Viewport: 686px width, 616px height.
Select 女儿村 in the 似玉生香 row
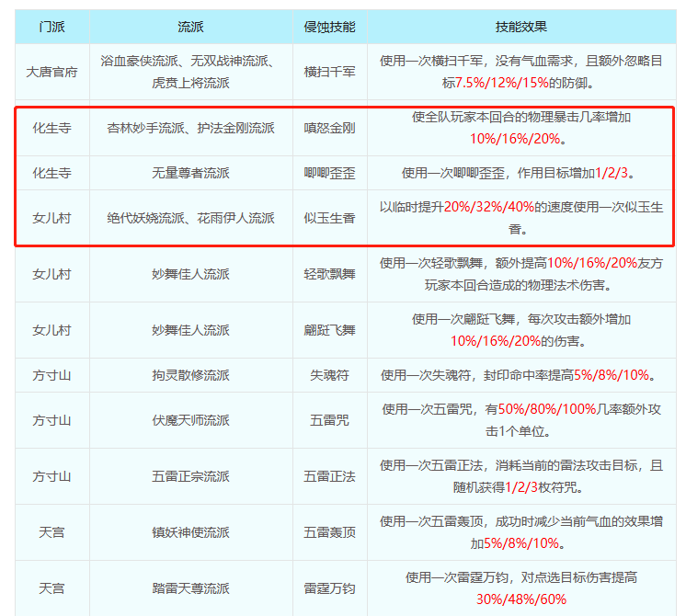click(52, 218)
